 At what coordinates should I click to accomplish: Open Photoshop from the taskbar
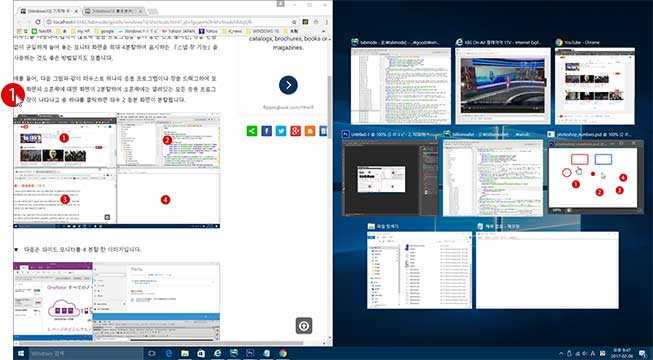pos(250,353)
